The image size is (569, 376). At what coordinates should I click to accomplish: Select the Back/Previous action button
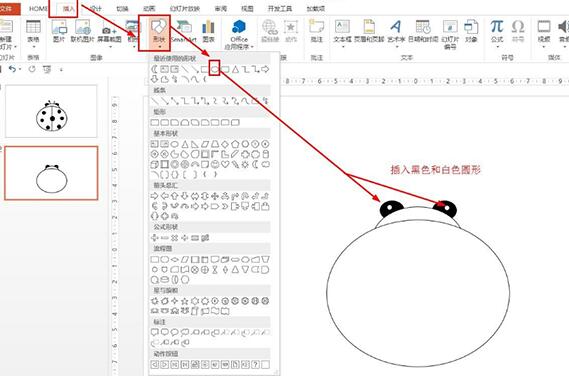[x=155, y=364]
